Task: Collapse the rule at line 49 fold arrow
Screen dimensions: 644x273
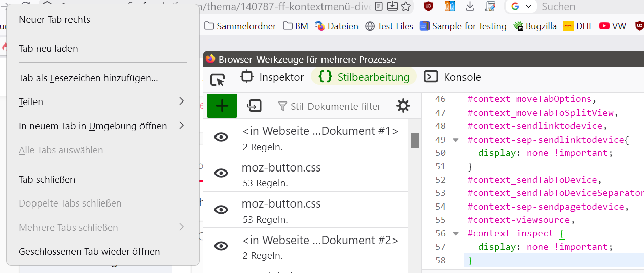Action: [x=455, y=140]
